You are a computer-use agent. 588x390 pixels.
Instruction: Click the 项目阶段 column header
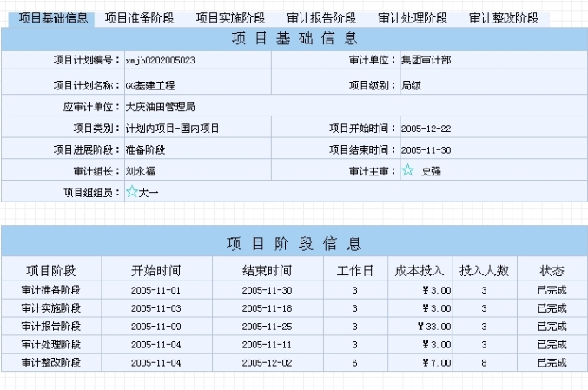[51, 270]
